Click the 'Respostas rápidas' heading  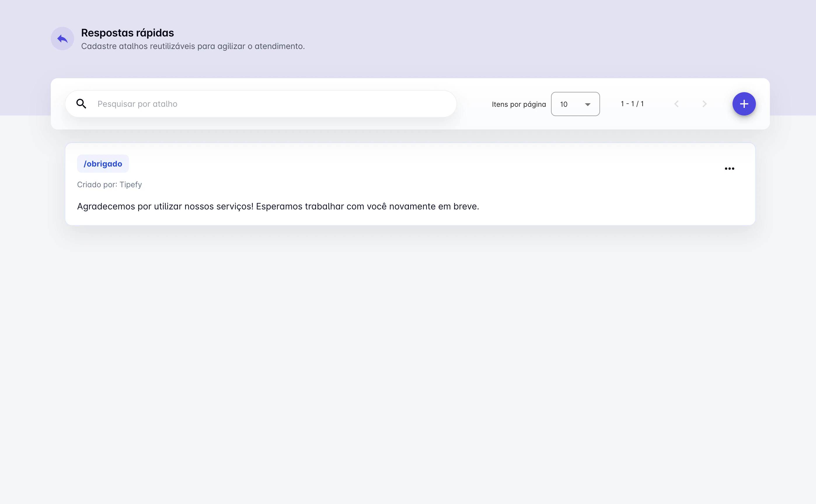pyautogui.click(x=127, y=33)
